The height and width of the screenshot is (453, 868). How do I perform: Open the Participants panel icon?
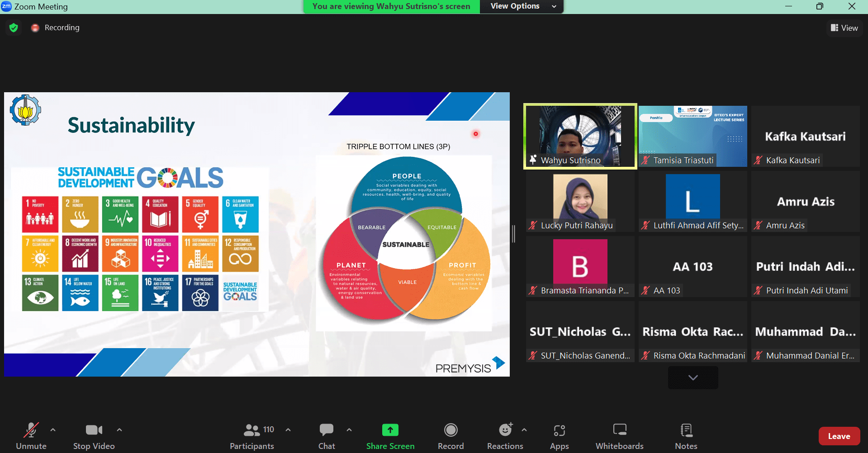click(252, 430)
